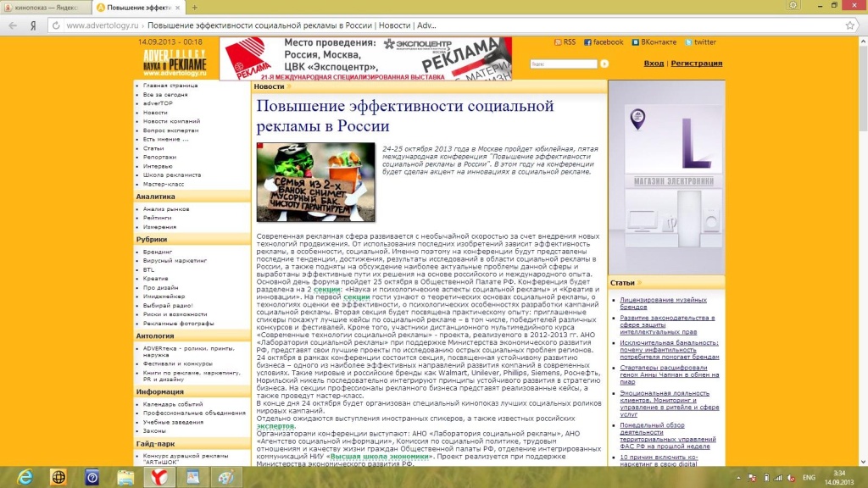Open 'Брендинг' rubric link
The image size is (868, 488).
coord(158,252)
